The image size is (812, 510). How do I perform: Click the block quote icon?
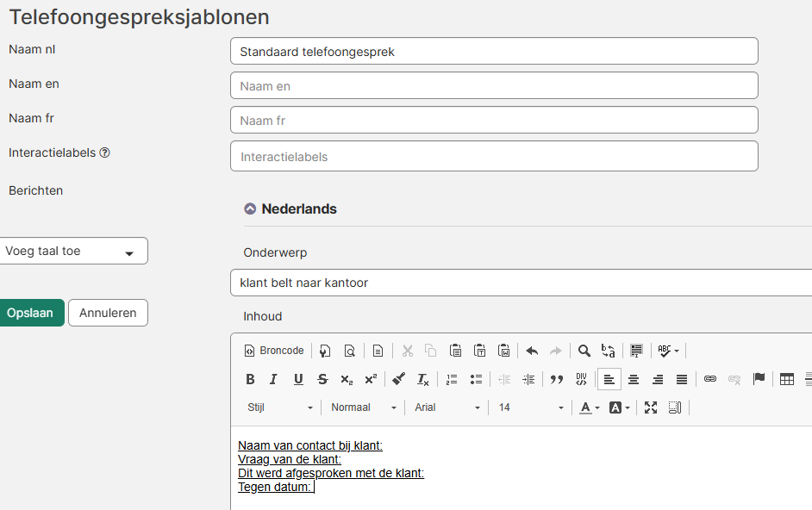(x=557, y=379)
